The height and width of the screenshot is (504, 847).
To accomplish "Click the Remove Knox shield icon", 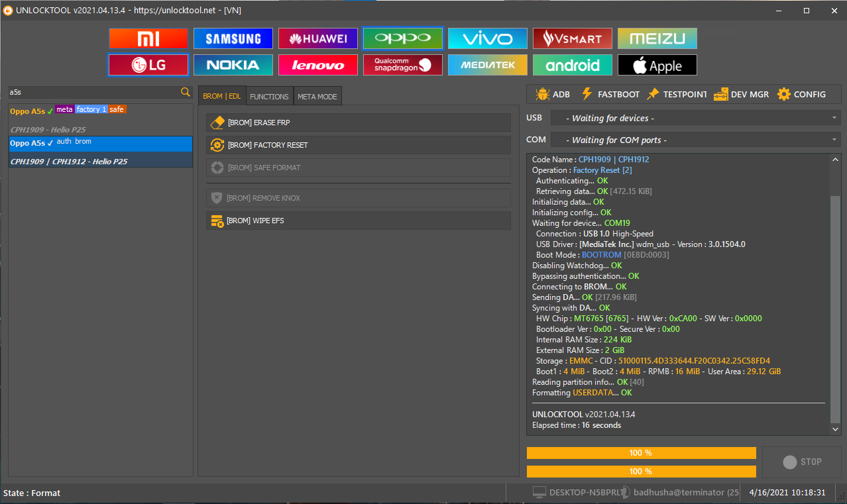I will tap(217, 198).
